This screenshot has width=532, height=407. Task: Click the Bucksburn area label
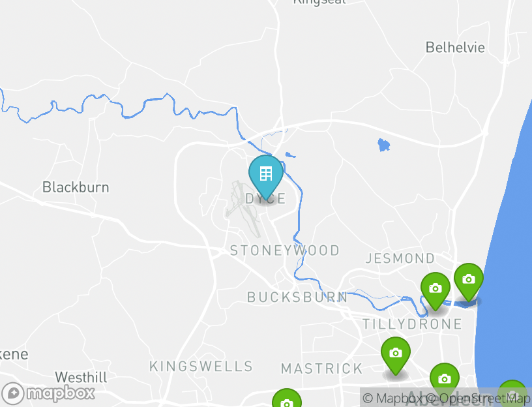click(297, 297)
